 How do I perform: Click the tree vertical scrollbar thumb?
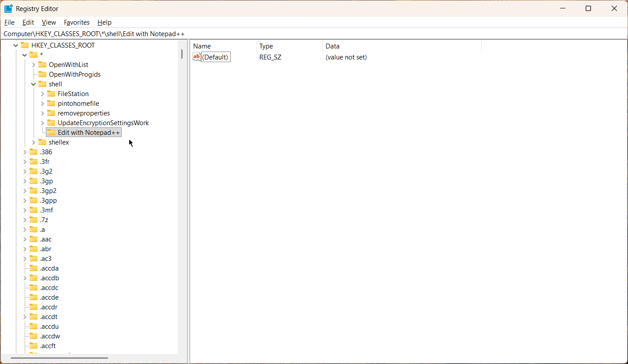pyautogui.click(x=182, y=54)
